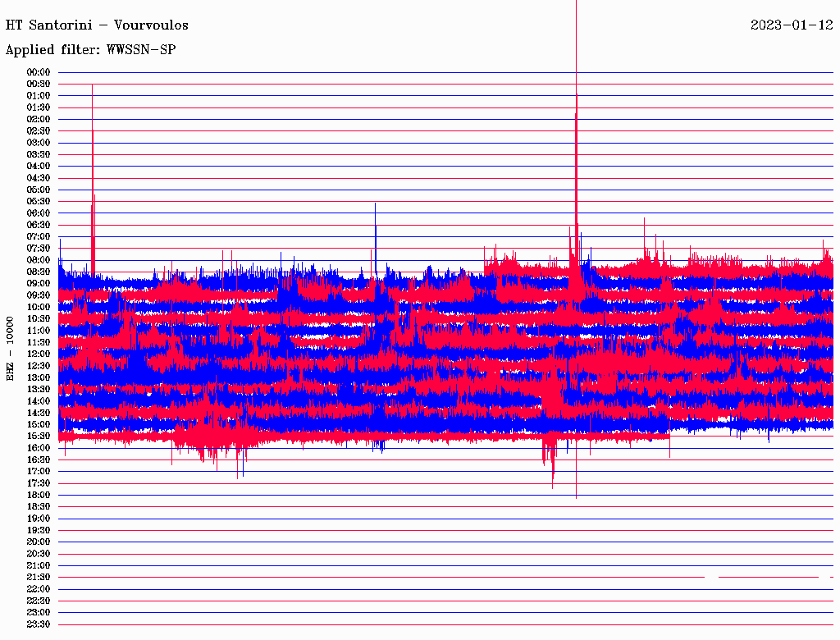The width and height of the screenshot is (840, 640).
Task: Click the Applied filter: WWSSN-SP text
Action: pos(90,50)
